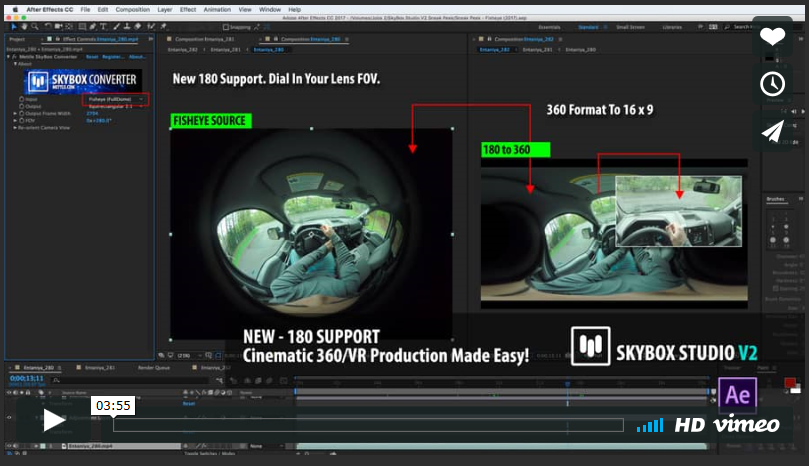Click the timeline frame blending icon

[x=257, y=380]
